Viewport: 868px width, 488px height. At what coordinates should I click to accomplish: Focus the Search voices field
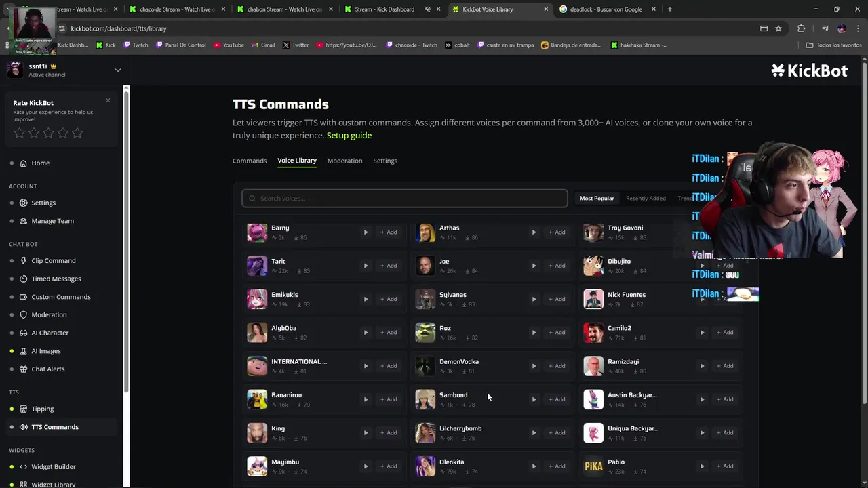pos(405,198)
